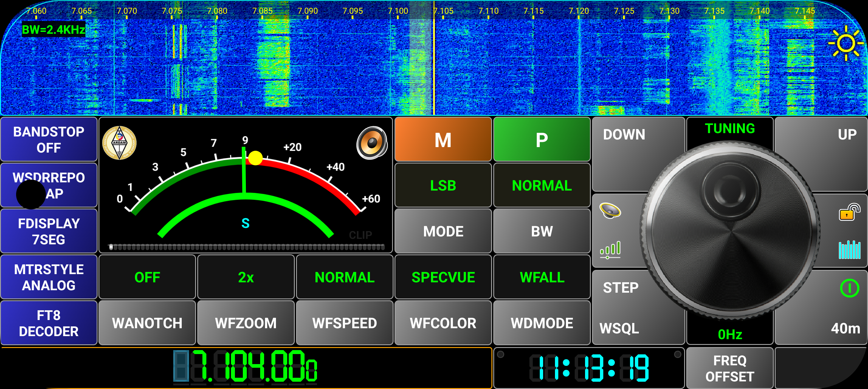Click the volume slider below S-meter
The height and width of the screenshot is (389, 868).
click(246, 247)
